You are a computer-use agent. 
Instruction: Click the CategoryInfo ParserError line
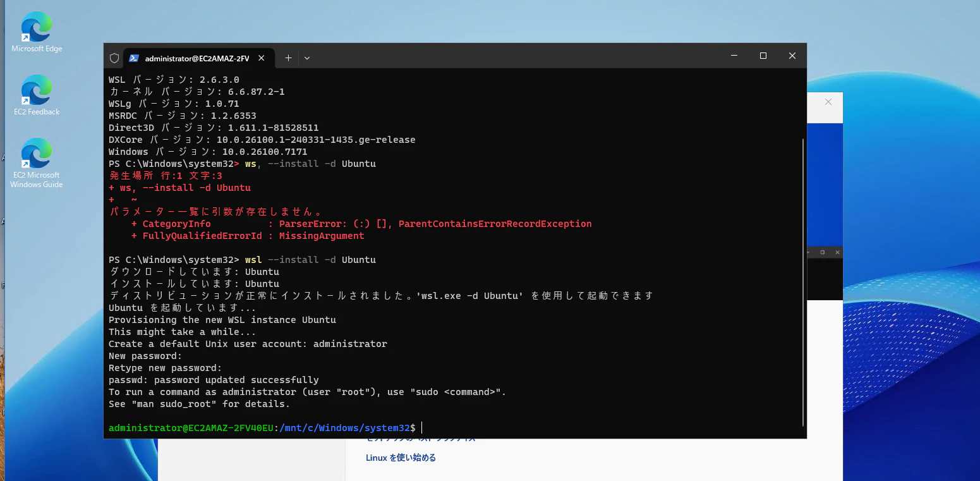(x=361, y=224)
